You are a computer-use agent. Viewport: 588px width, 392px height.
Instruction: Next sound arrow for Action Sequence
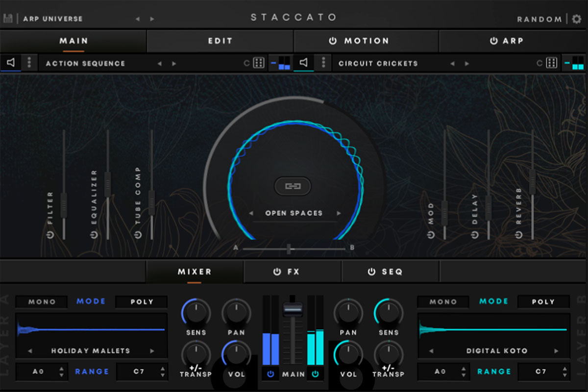pos(174,64)
